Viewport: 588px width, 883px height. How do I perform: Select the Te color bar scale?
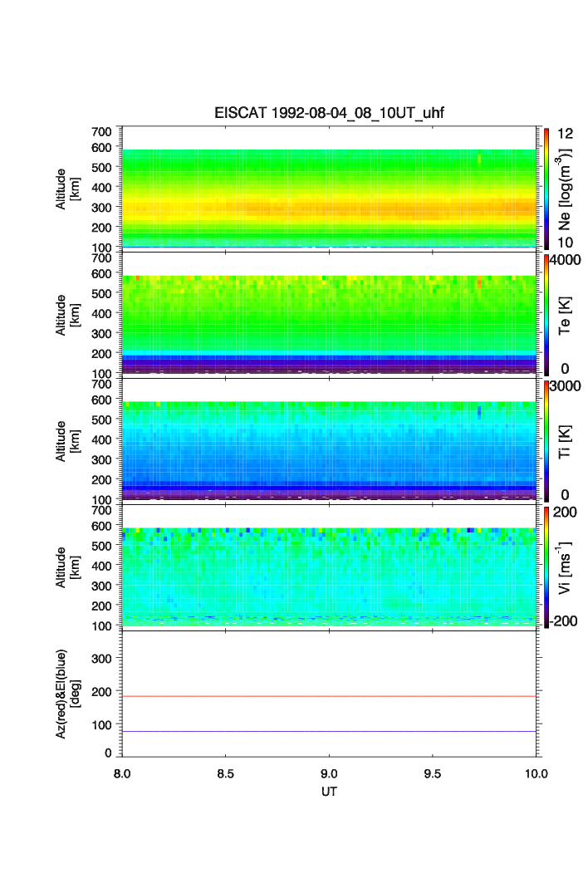[x=546, y=315]
